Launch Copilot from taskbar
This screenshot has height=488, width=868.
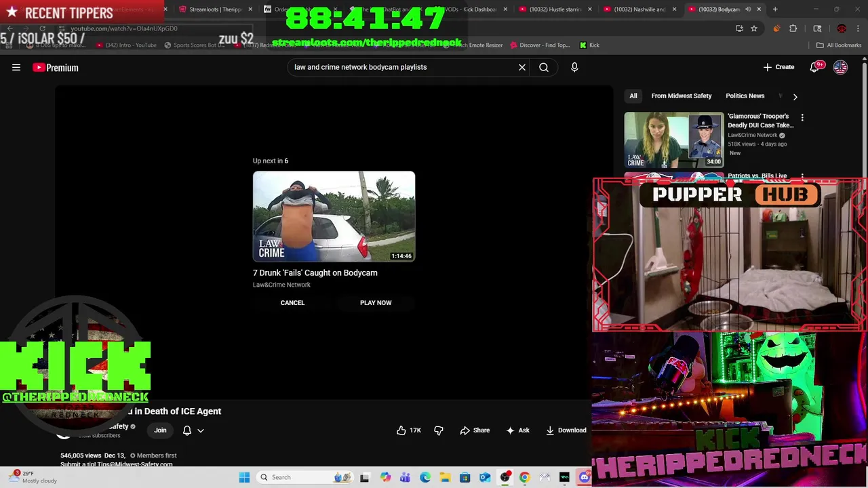pyautogui.click(x=385, y=478)
